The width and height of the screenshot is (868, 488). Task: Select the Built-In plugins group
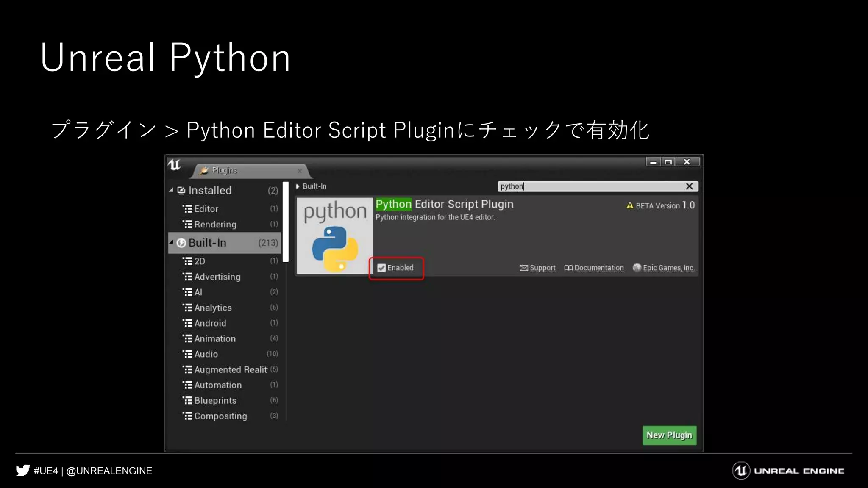[224, 243]
